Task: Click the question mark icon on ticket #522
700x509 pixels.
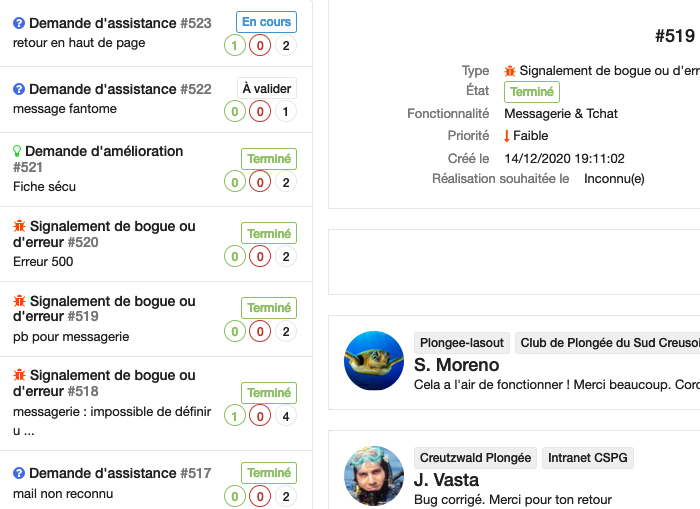Action: pyautogui.click(x=19, y=89)
